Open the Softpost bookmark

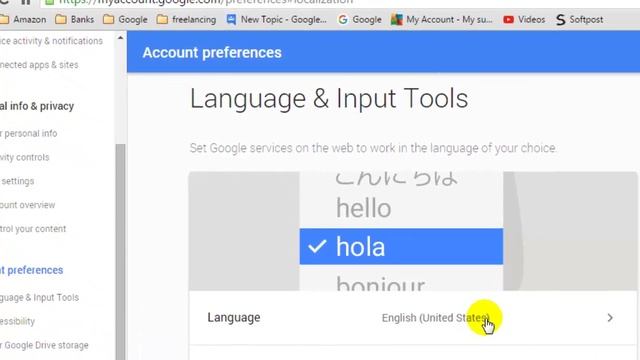coord(580,20)
